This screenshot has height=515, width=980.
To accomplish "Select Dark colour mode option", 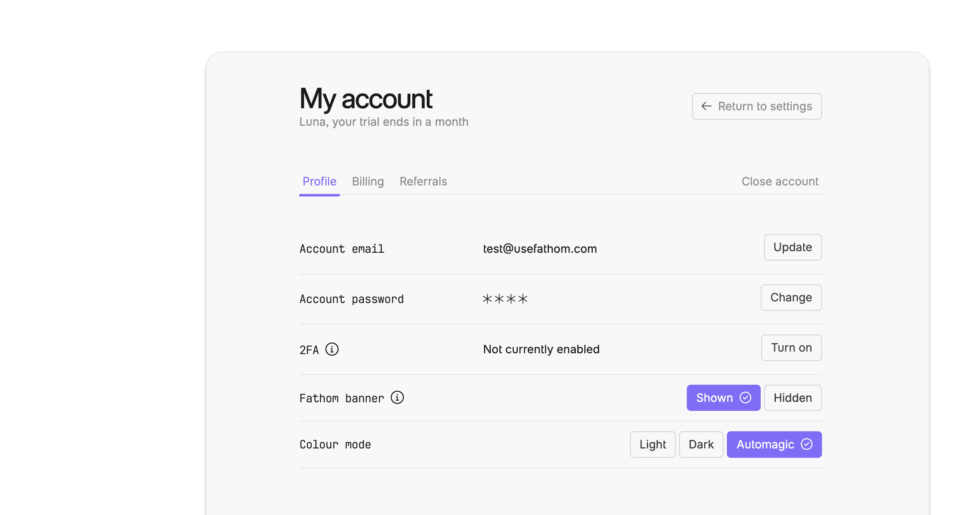I will click(700, 444).
